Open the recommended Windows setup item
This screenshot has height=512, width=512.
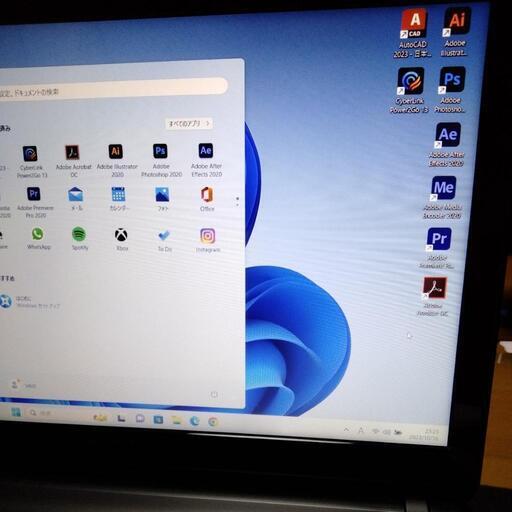31,301
